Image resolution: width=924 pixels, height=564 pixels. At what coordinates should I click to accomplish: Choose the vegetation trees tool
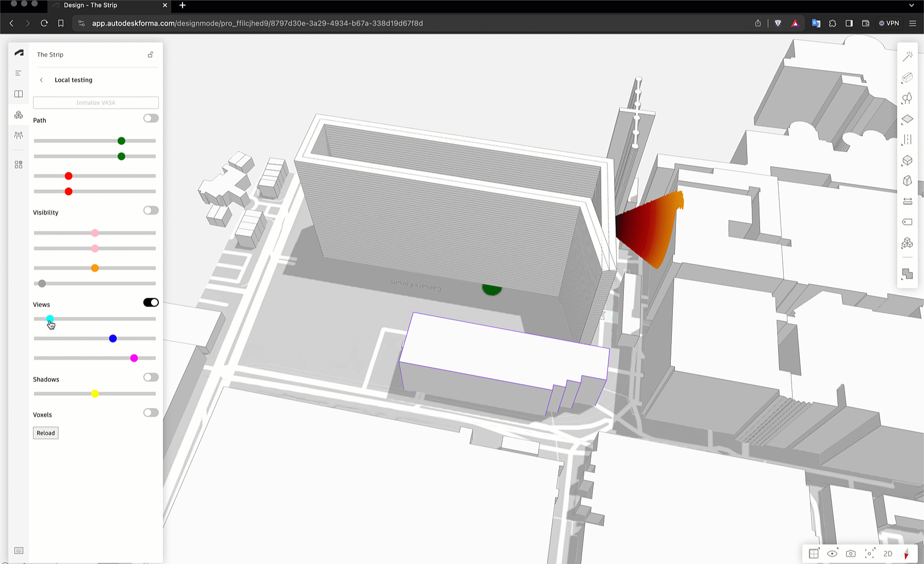coord(907,98)
